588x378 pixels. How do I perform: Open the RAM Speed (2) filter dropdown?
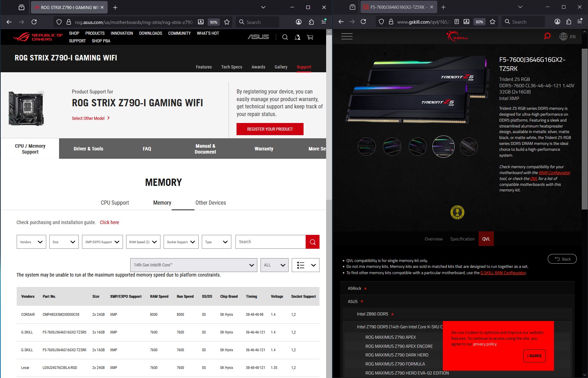(143, 242)
